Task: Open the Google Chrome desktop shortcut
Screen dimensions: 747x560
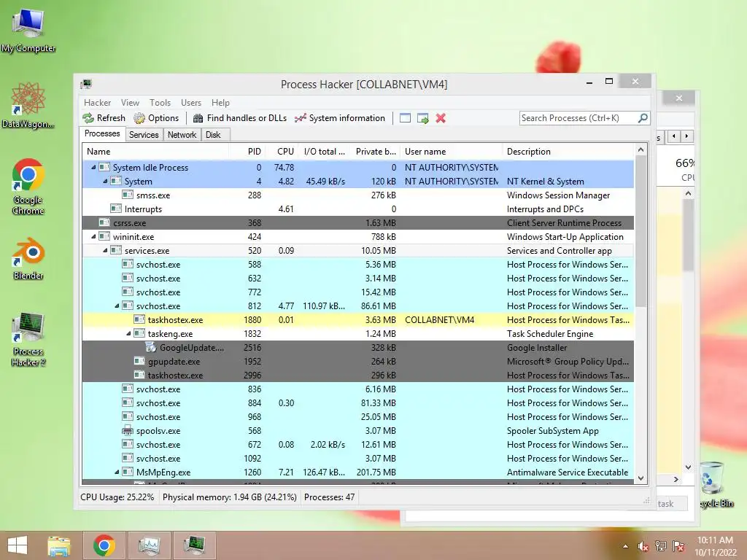Action: (x=28, y=187)
